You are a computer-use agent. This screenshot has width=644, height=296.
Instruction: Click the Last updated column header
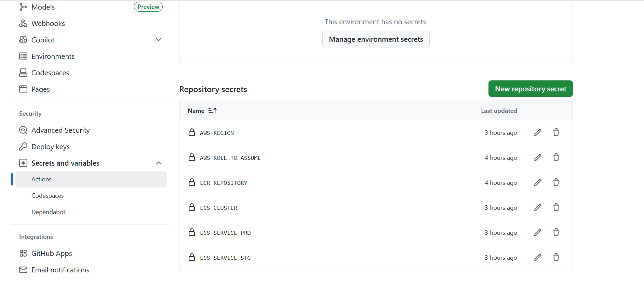point(499,111)
